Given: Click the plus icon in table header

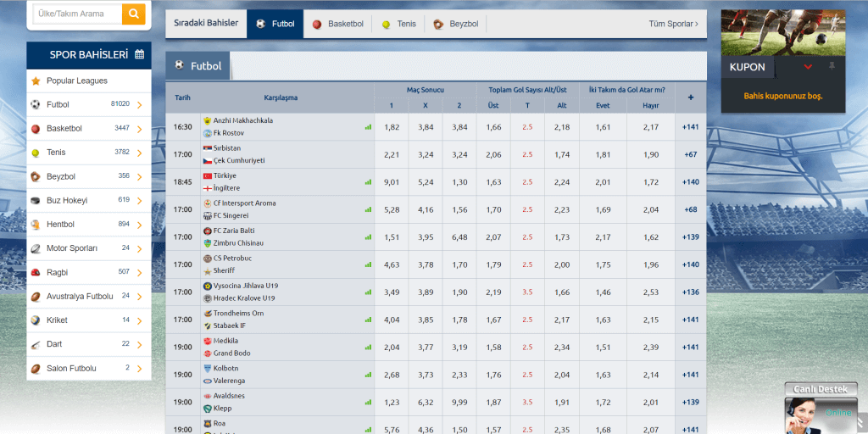Looking at the screenshot, I should pos(690,97).
